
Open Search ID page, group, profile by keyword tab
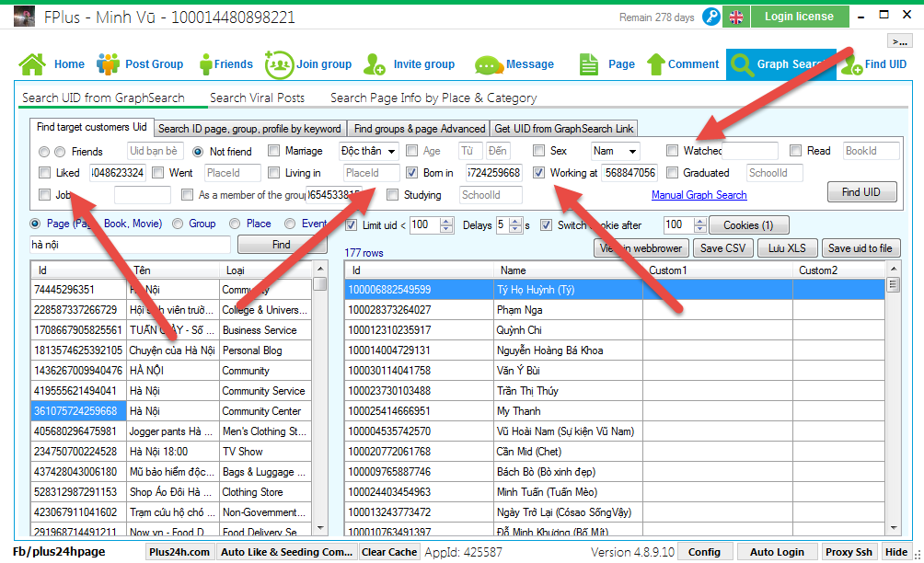pos(249,129)
